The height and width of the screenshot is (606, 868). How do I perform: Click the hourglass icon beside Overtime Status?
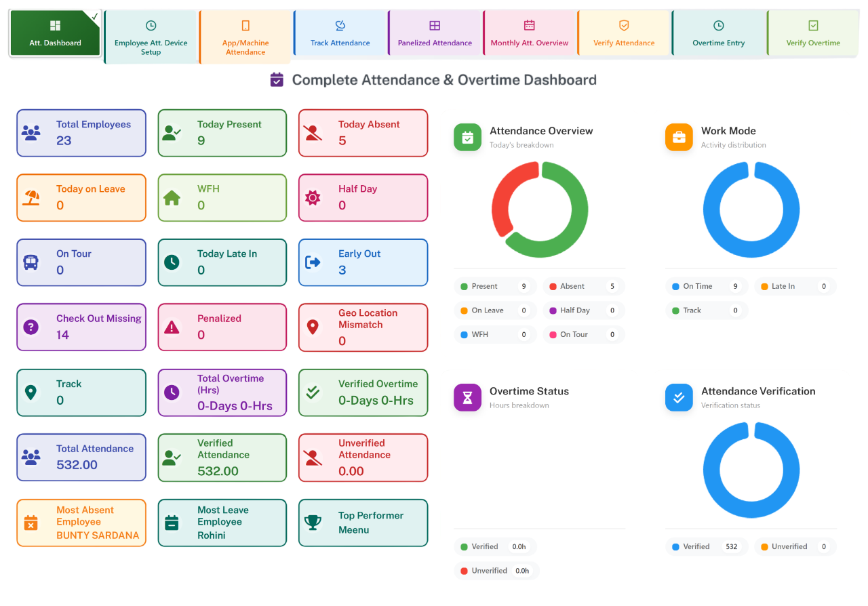click(467, 398)
